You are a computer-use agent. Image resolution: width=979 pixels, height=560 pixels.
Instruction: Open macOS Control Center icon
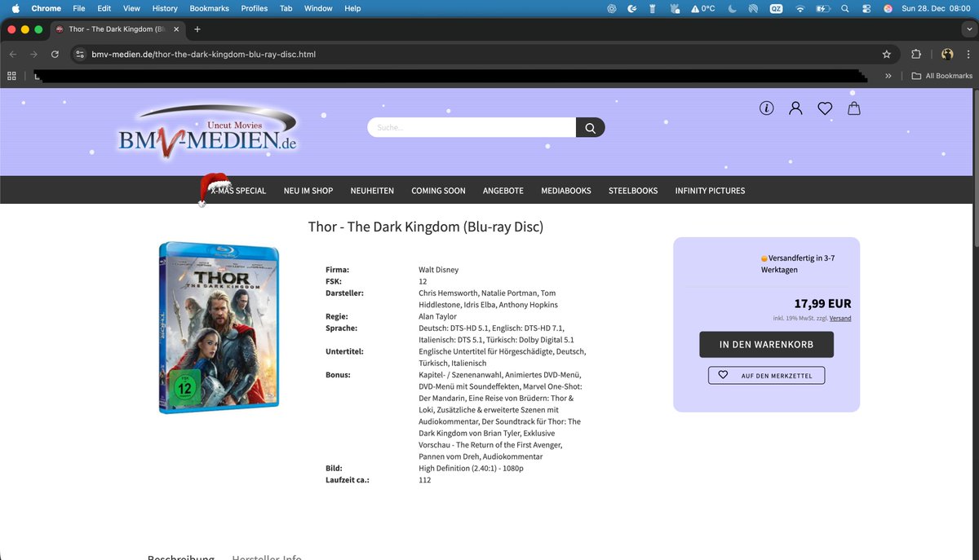point(866,8)
